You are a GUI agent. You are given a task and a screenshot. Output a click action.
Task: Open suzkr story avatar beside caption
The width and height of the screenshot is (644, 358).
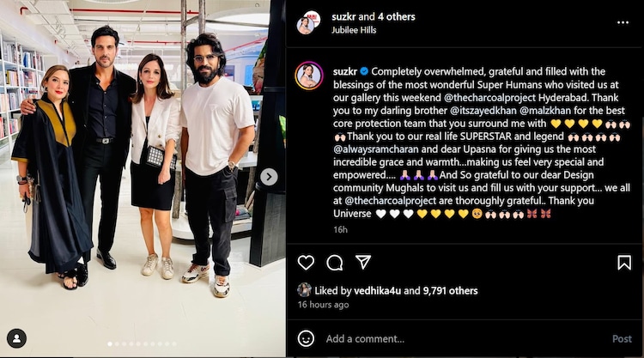tap(309, 76)
